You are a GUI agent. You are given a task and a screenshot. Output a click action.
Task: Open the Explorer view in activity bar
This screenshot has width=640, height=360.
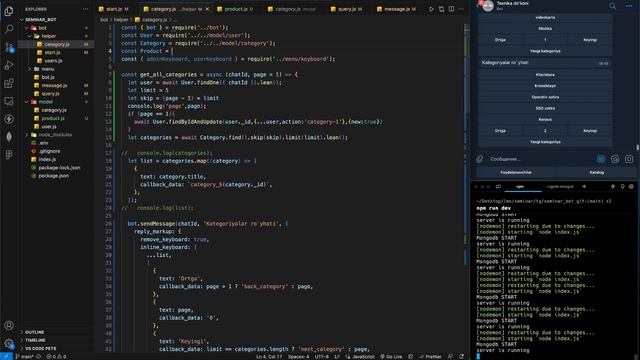9,11
